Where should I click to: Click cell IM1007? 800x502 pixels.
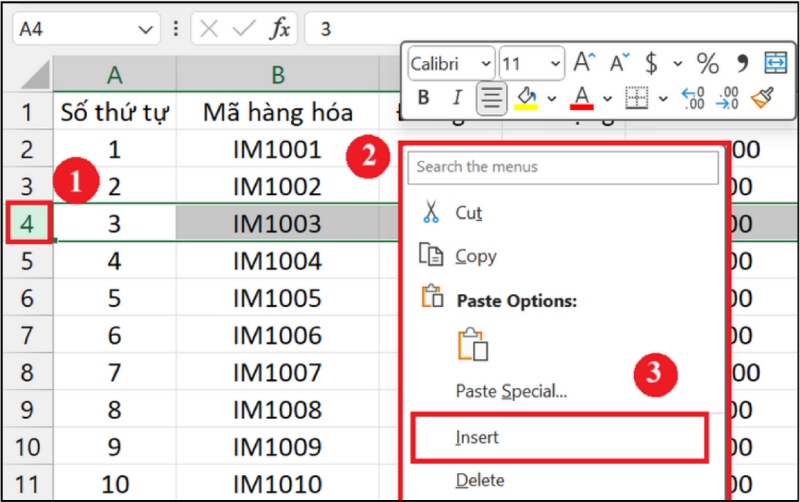click(x=278, y=372)
